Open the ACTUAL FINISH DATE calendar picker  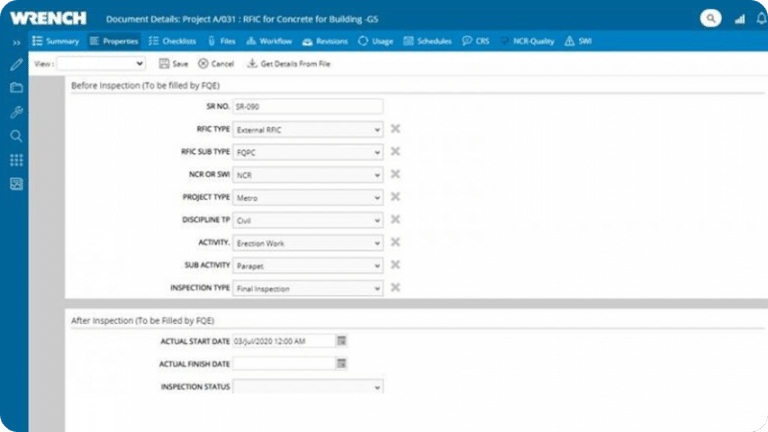tap(341, 363)
